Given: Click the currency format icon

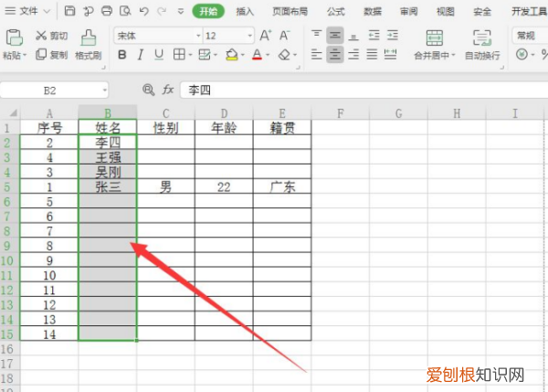Looking at the screenshot, I should 522,55.
